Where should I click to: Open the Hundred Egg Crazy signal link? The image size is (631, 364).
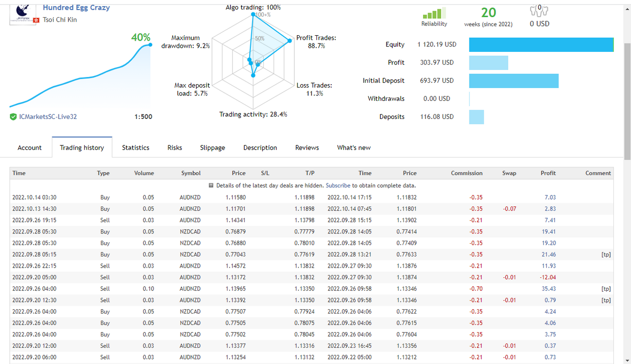[76, 7]
